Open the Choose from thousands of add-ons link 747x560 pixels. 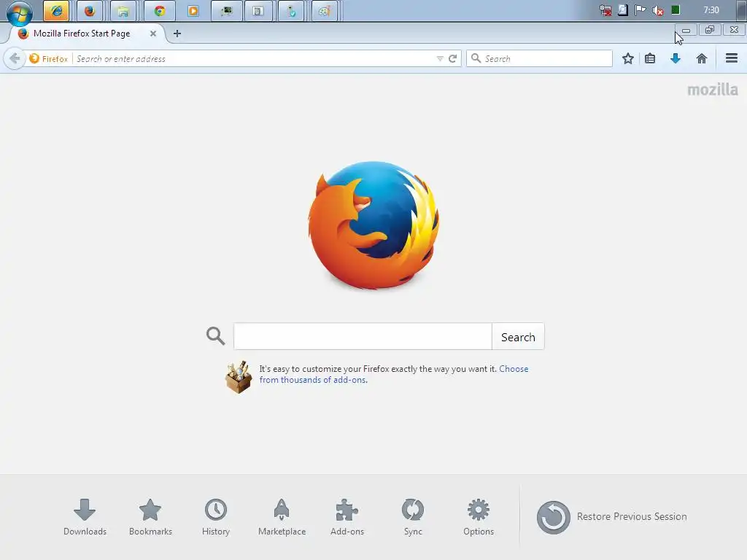(393, 374)
